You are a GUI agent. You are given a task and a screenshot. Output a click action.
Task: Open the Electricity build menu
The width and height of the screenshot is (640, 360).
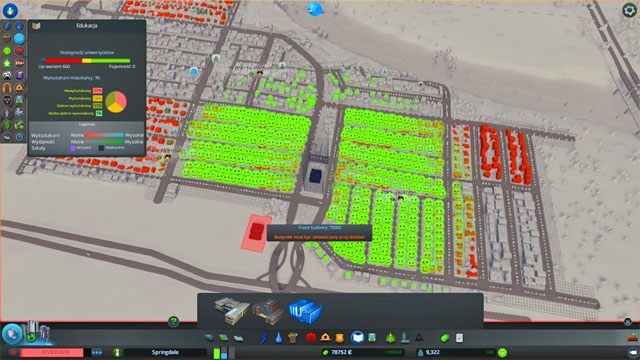tap(264, 338)
